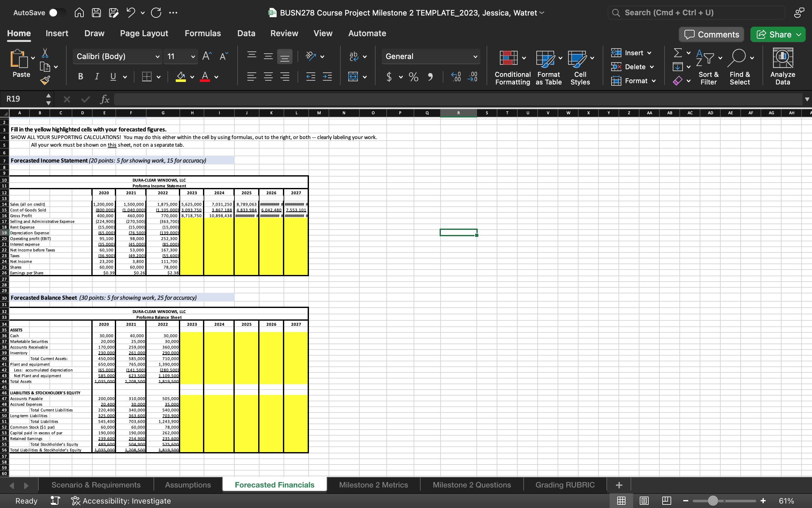This screenshot has width=812, height=508.
Task: Click the Redo icon
Action: click(x=156, y=13)
